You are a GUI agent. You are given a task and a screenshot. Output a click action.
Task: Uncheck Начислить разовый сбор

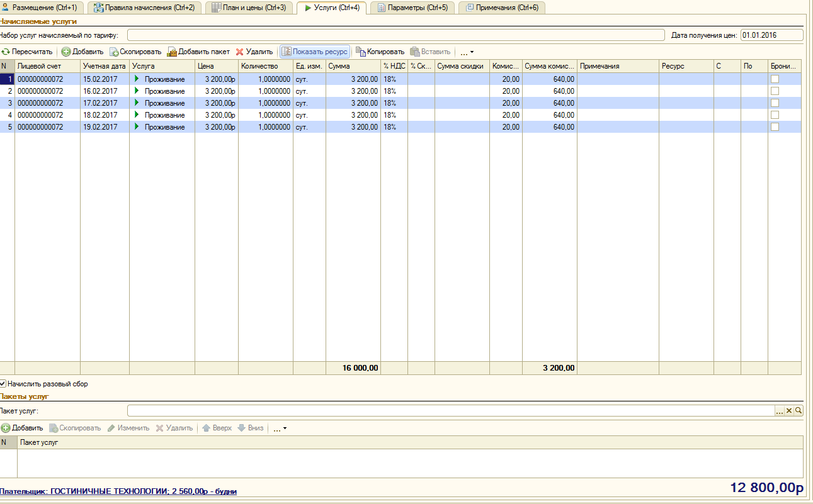tap(3, 383)
